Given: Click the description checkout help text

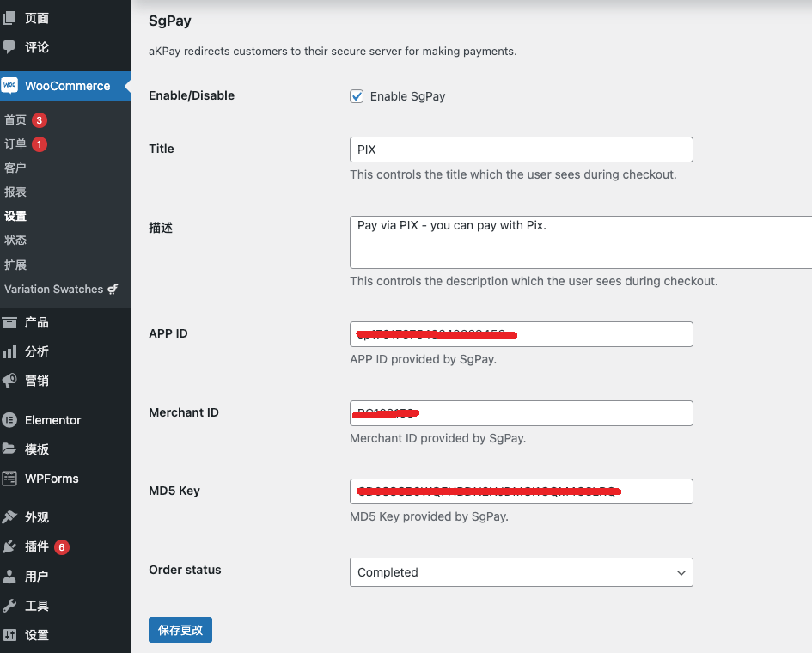Looking at the screenshot, I should [x=534, y=281].
